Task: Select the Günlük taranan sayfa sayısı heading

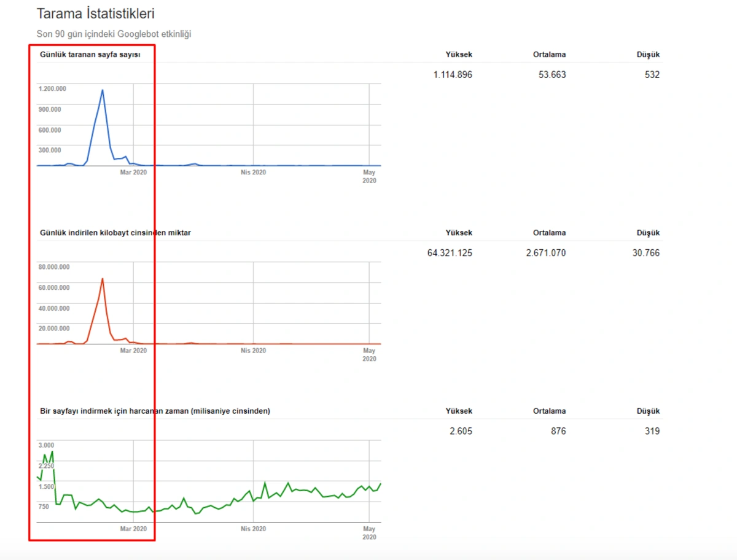Action: tap(90, 55)
